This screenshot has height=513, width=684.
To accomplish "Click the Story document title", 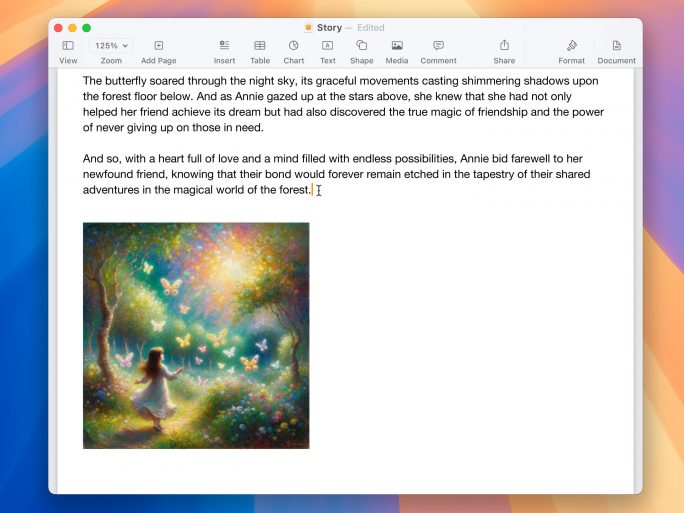I will (329, 28).
